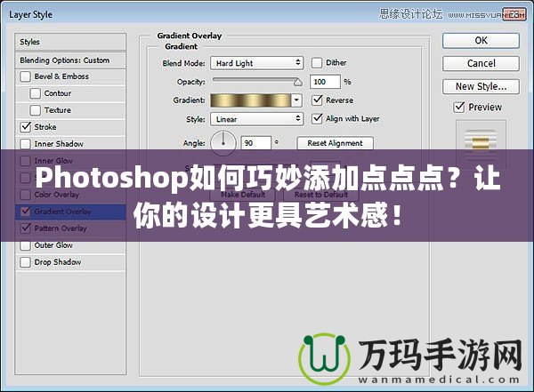Open the New Style dialog
The width and height of the screenshot is (534, 392).
(x=481, y=86)
